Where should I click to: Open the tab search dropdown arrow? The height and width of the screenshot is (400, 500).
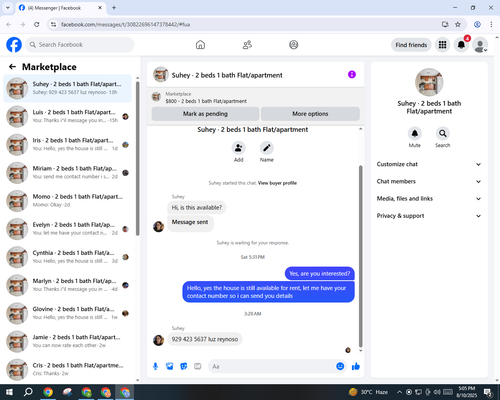coord(8,7)
